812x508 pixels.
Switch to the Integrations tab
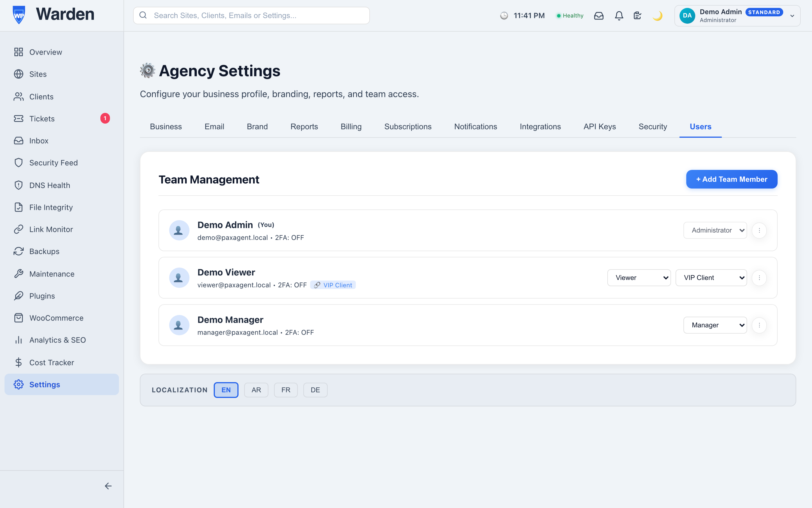click(x=540, y=127)
